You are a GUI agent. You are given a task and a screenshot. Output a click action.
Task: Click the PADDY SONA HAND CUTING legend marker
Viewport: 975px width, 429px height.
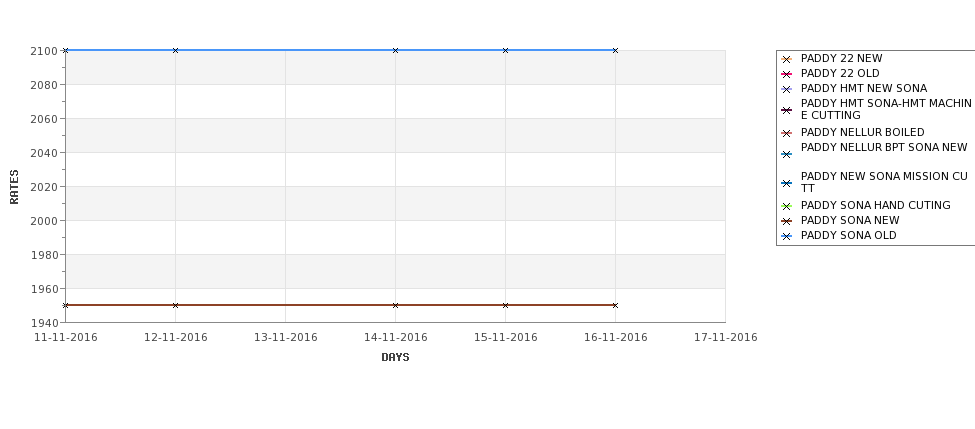point(786,206)
